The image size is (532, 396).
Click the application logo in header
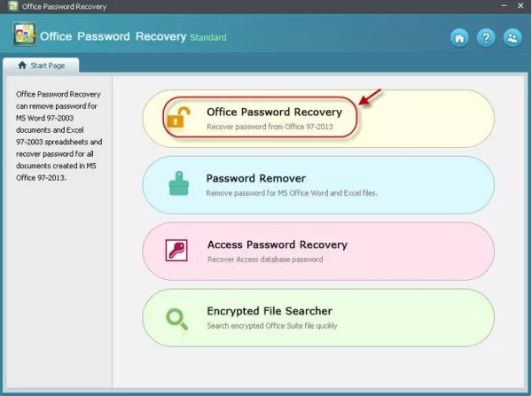click(x=24, y=34)
